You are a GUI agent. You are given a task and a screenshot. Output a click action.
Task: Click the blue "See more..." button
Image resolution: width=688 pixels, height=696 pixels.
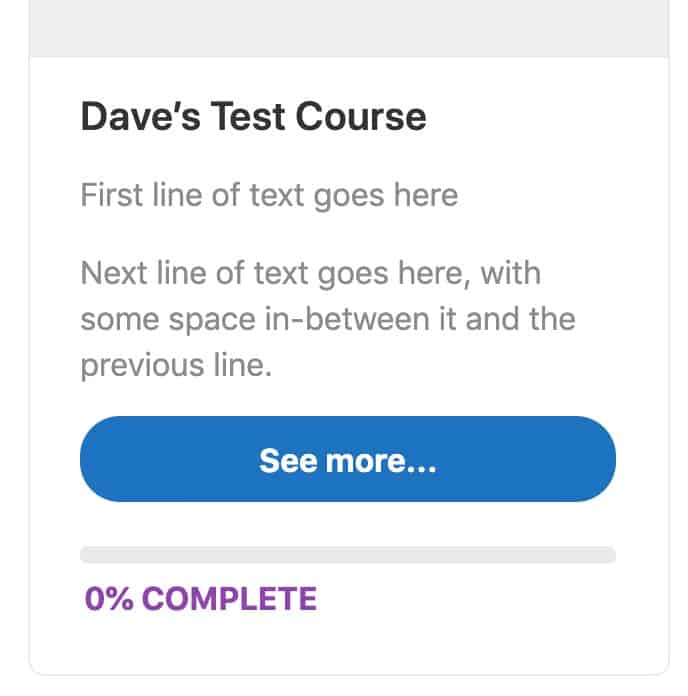tap(347, 459)
